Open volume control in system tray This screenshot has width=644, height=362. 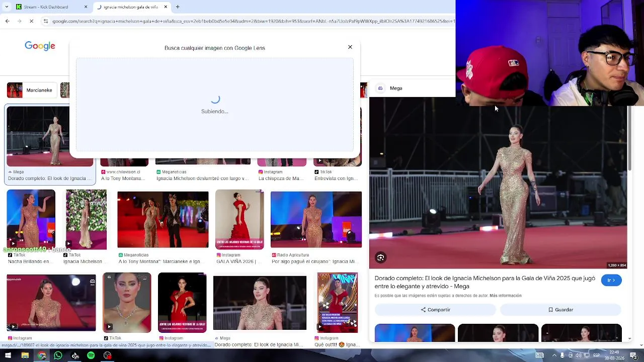[580, 355]
